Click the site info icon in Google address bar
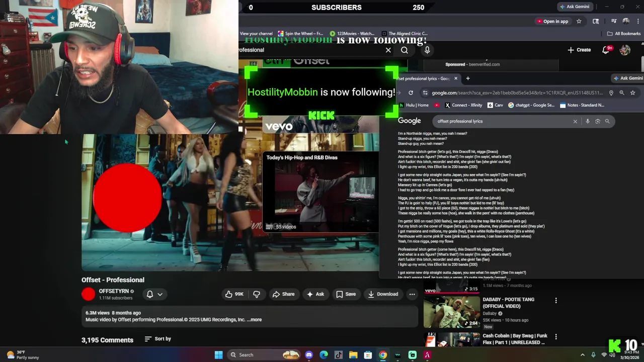644x362 pixels. (x=425, y=93)
